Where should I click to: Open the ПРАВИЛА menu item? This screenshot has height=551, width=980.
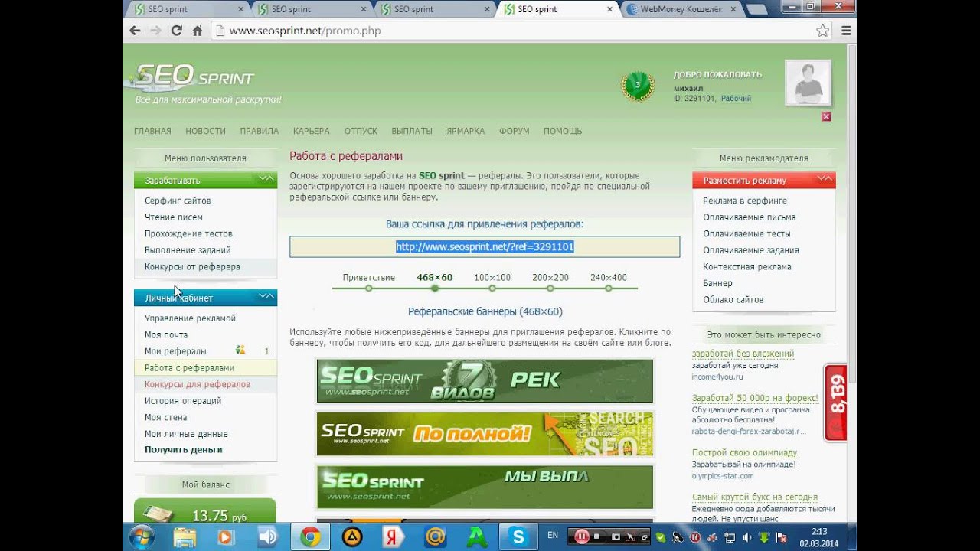pos(260,131)
